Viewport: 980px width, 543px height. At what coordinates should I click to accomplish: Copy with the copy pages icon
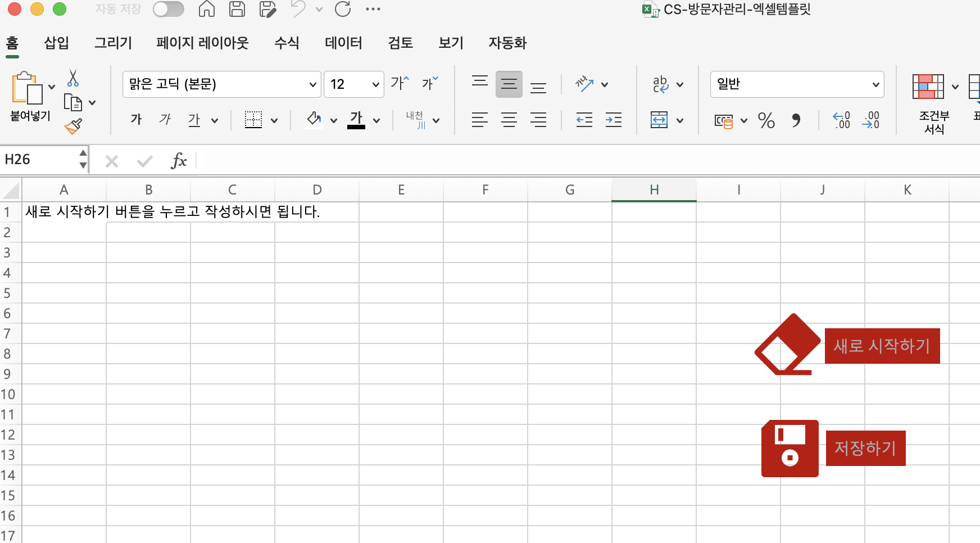point(73,103)
